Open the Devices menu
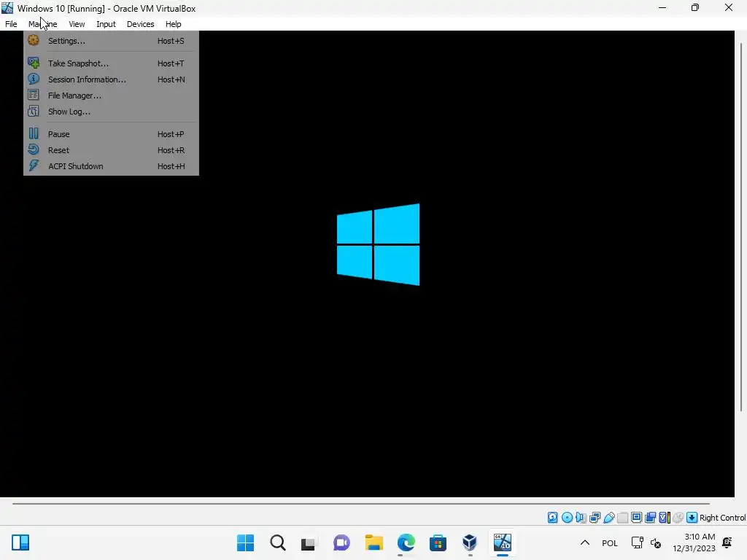This screenshot has width=747, height=560. 140,24
